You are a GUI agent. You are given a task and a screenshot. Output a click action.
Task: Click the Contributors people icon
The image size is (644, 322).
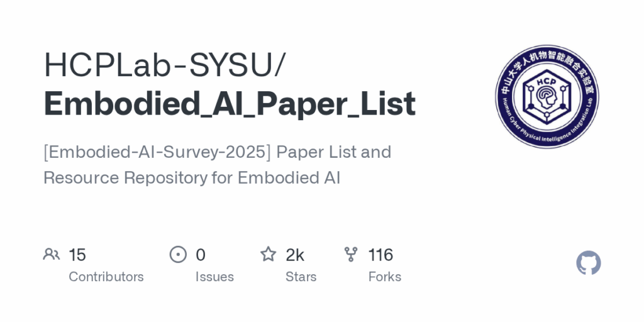pos(52,254)
